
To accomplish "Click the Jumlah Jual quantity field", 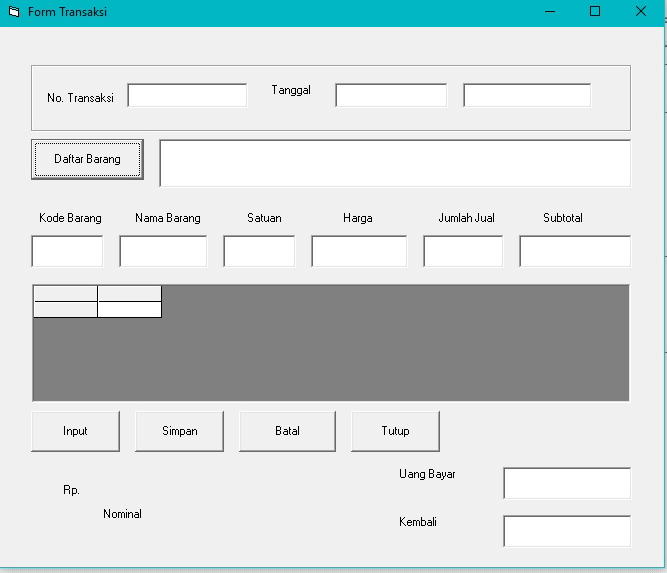I will [463, 252].
